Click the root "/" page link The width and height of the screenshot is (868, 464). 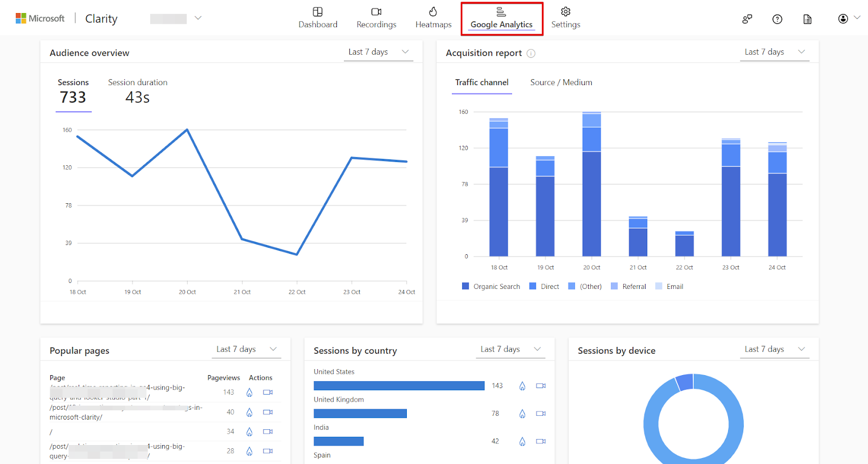point(51,432)
